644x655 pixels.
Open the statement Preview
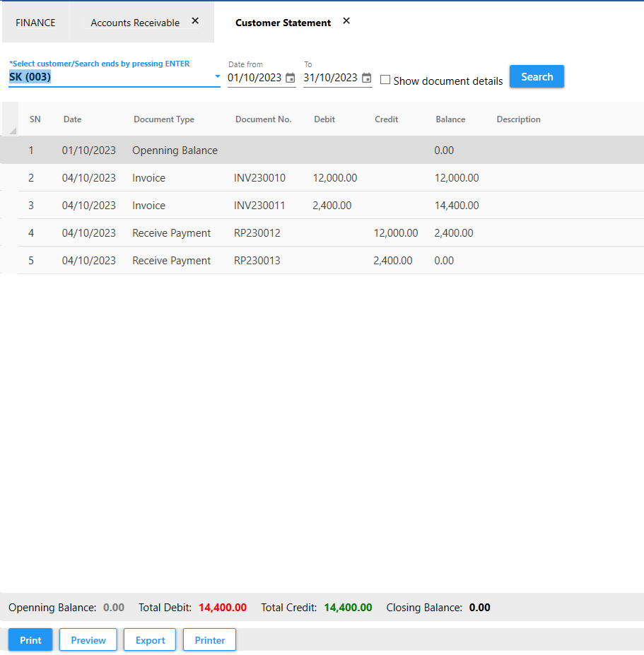[x=88, y=640]
